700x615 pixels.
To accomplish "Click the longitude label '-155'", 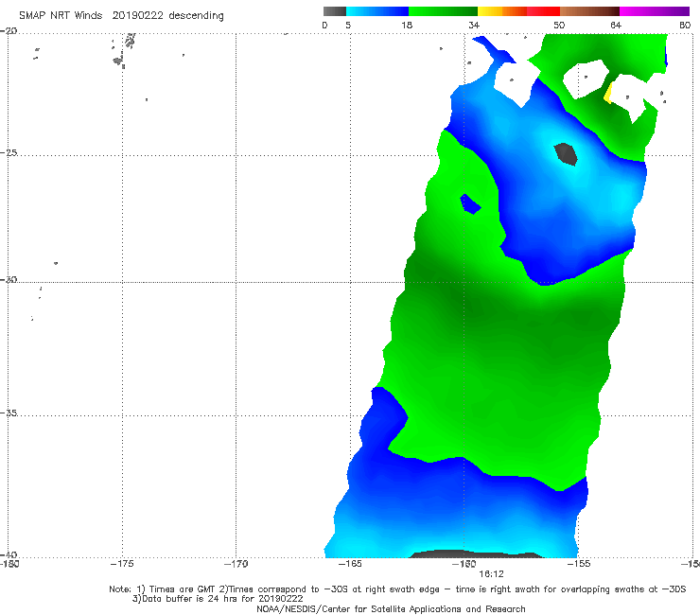I will click(x=579, y=564).
